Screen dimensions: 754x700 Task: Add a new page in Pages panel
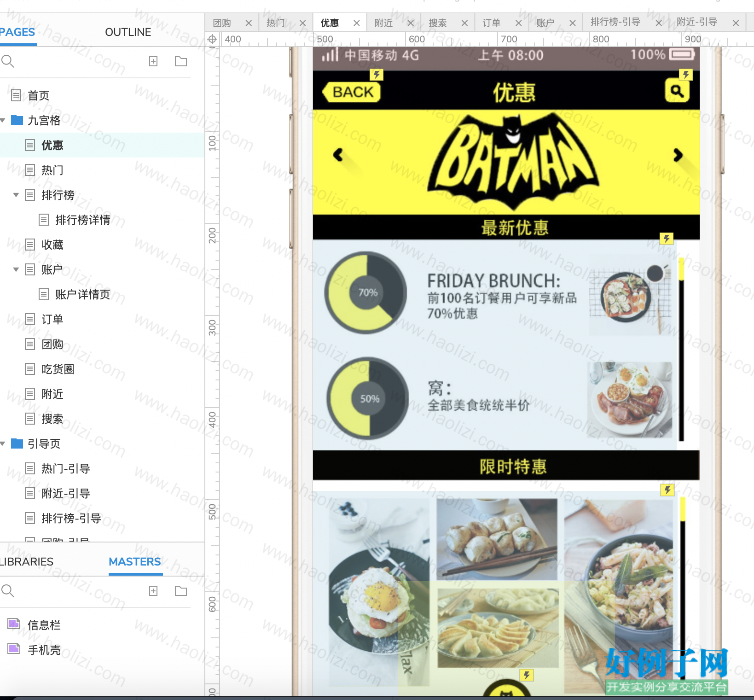[153, 61]
